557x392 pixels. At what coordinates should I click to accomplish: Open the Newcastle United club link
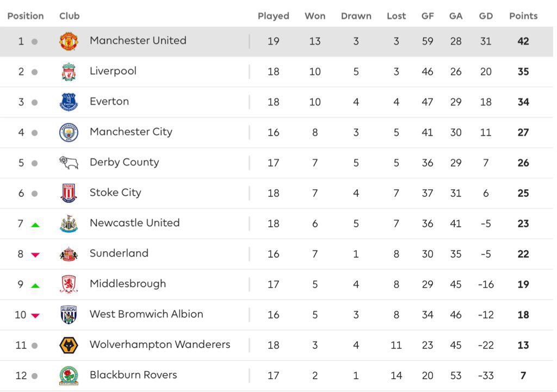pos(135,222)
